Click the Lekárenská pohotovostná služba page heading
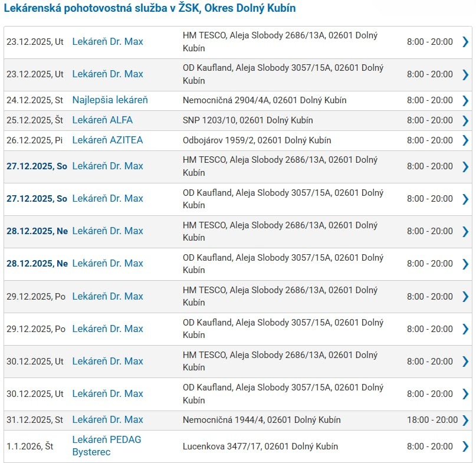Image resolution: width=476 pixels, height=463 pixels. point(150,8)
